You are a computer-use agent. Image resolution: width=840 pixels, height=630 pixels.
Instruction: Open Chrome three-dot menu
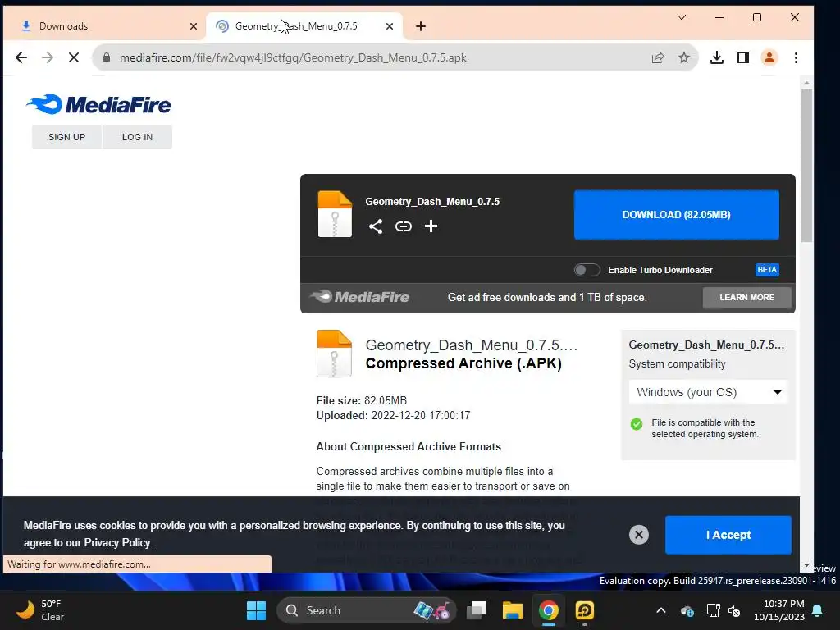tap(796, 57)
